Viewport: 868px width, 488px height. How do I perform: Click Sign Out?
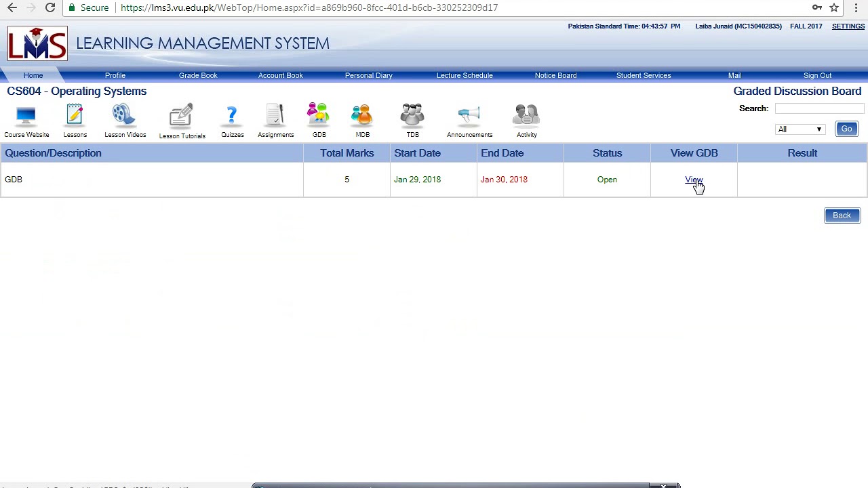point(817,75)
